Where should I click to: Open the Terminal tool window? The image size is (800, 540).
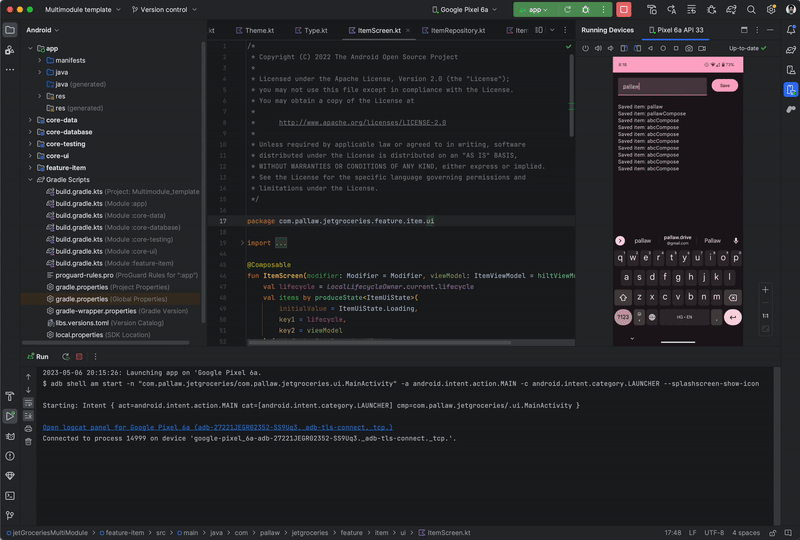[10, 496]
